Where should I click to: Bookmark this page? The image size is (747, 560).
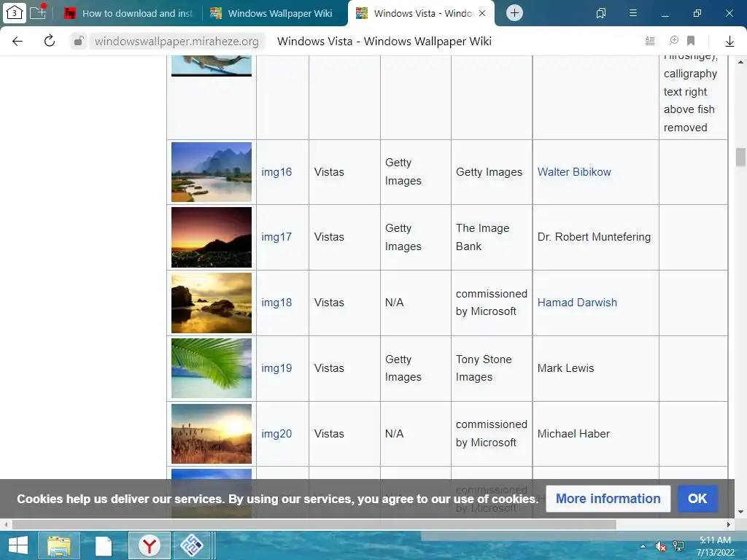point(691,41)
